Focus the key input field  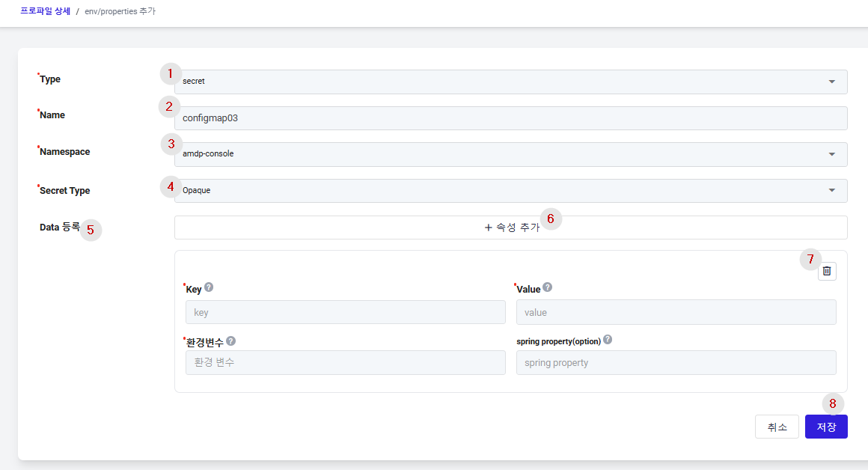tap(346, 312)
